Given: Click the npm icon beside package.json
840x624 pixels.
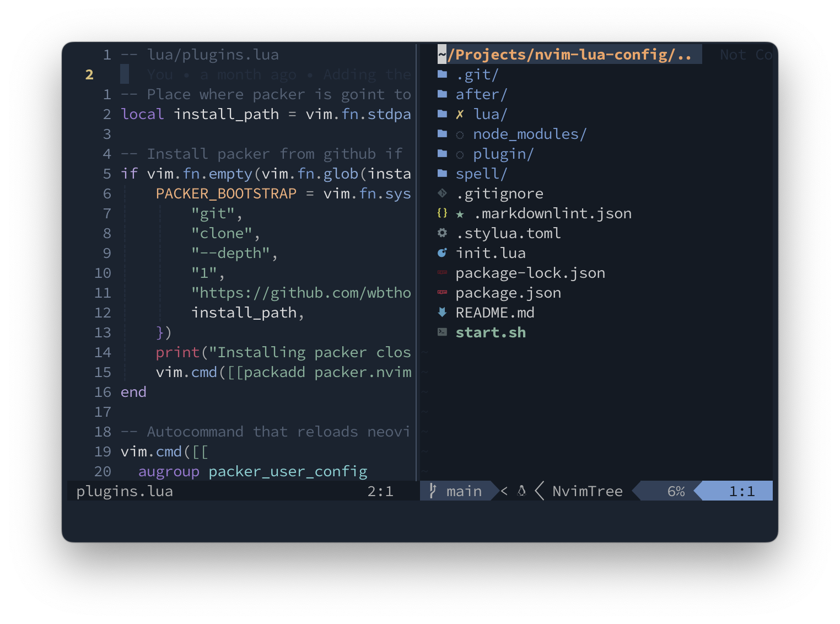Looking at the screenshot, I should tap(442, 292).
